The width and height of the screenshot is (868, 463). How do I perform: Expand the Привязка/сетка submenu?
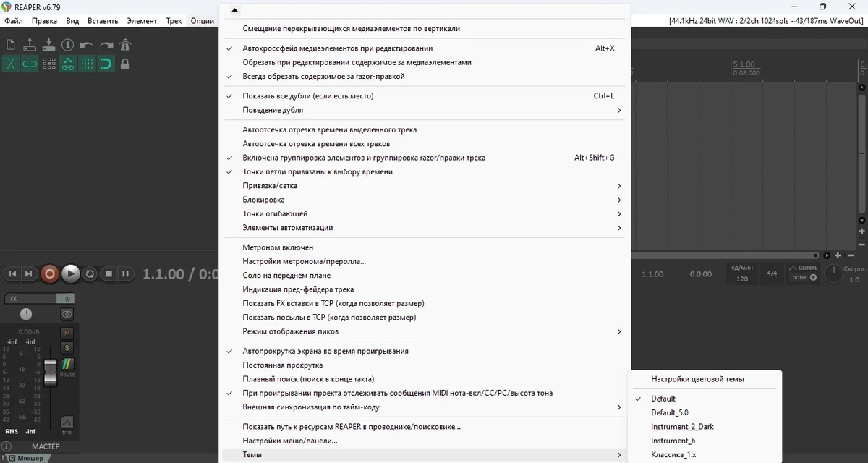[424, 186]
